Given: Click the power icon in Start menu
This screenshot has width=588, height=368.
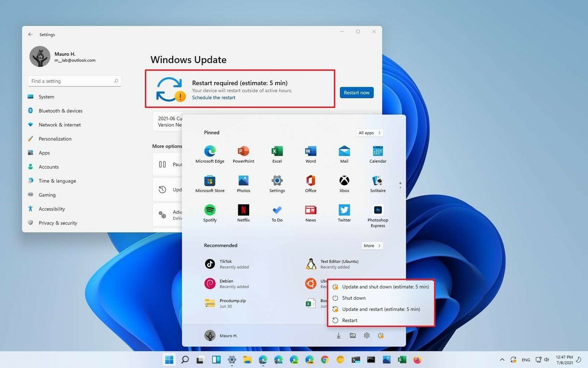Looking at the screenshot, I should point(381,336).
